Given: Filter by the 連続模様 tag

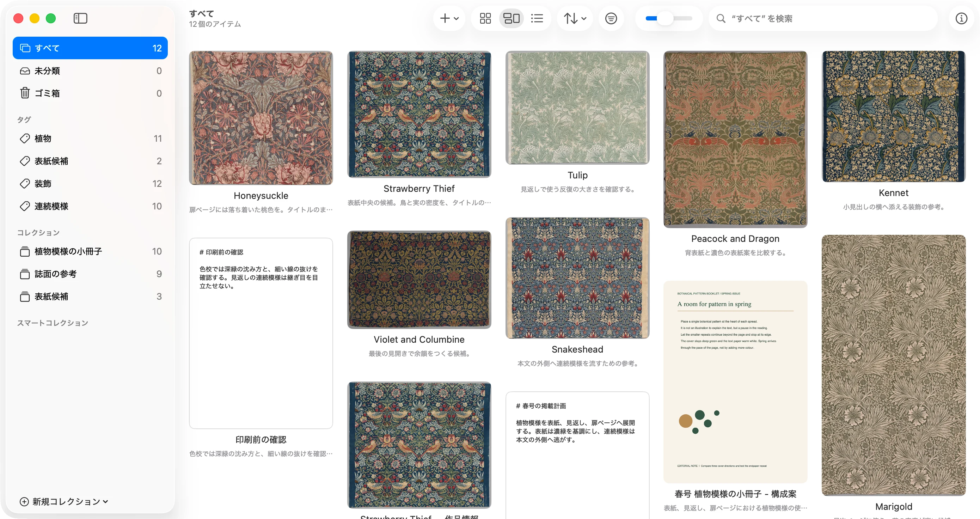Looking at the screenshot, I should [90, 206].
